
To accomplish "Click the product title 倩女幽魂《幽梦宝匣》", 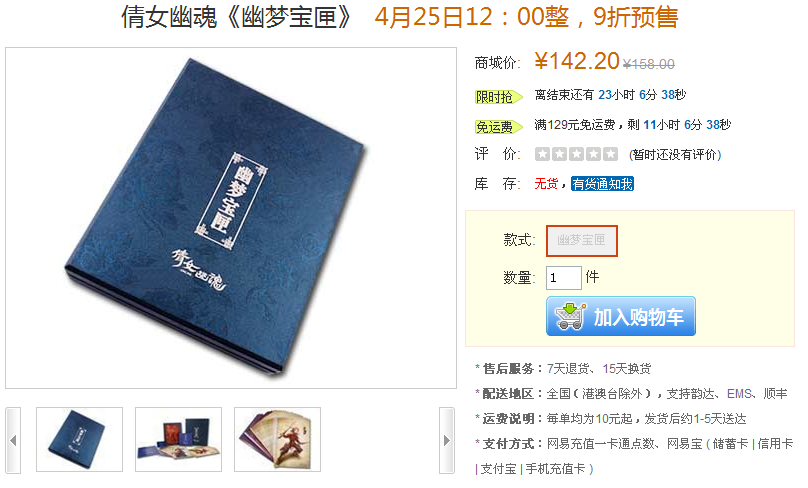I will (x=237, y=17).
